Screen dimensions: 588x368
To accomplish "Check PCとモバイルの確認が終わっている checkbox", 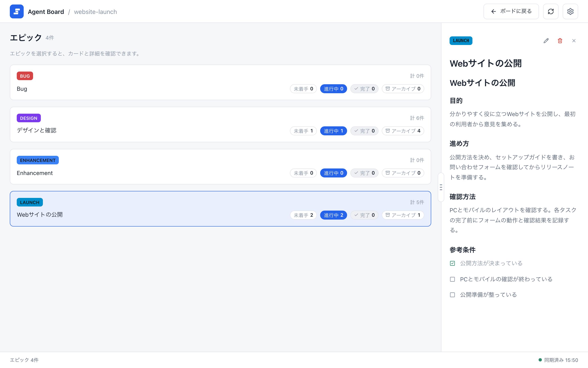I will [x=452, y=279].
